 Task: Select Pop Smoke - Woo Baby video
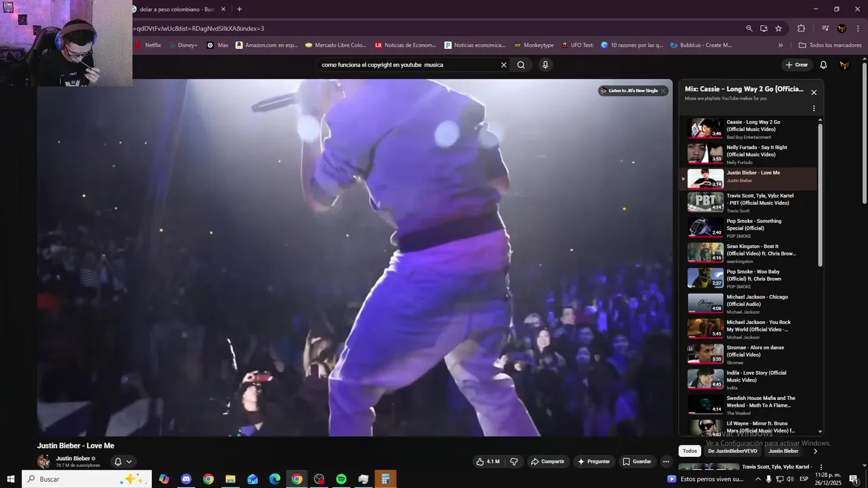tap(749, 279)
